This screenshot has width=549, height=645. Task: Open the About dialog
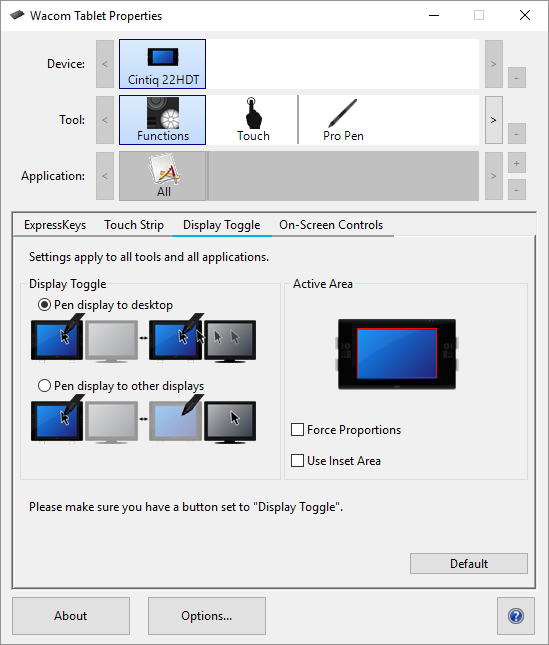71,616
